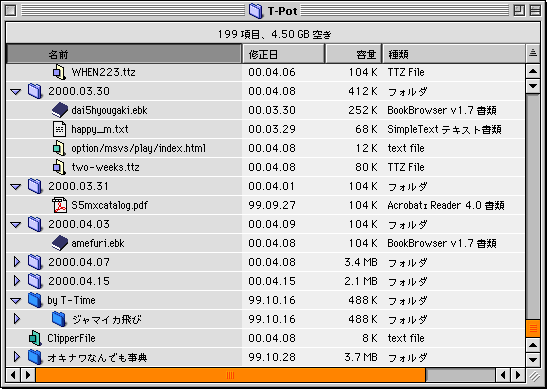Click horizontal scrollbar leftmost left arrow
This screenshot has width=547, height=389.
[x=13, y=375]
